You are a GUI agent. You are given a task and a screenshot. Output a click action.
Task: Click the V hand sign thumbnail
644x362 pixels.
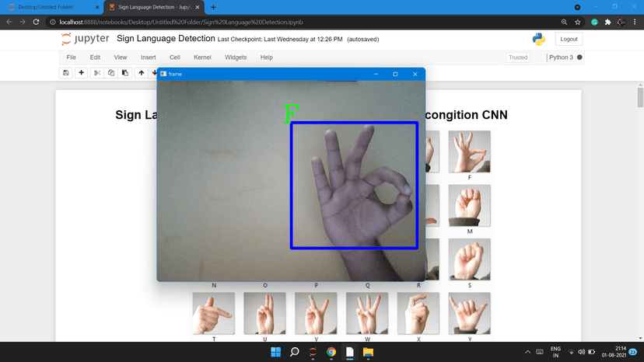(x=316, y=314)
